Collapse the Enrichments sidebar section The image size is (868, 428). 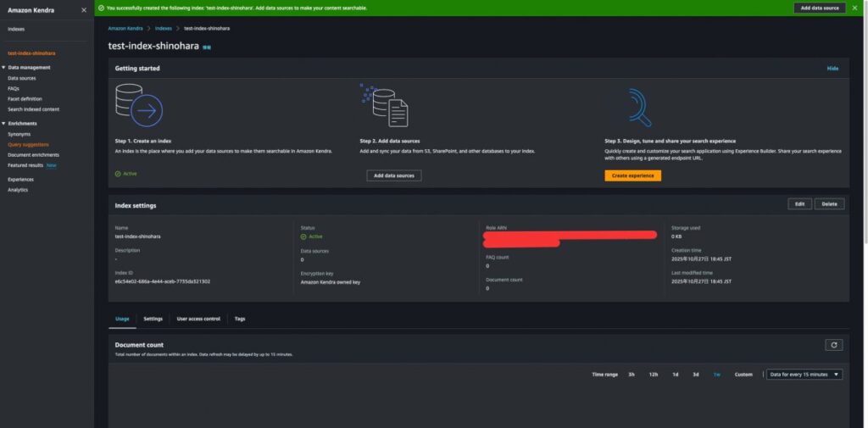tap(4, 124)
